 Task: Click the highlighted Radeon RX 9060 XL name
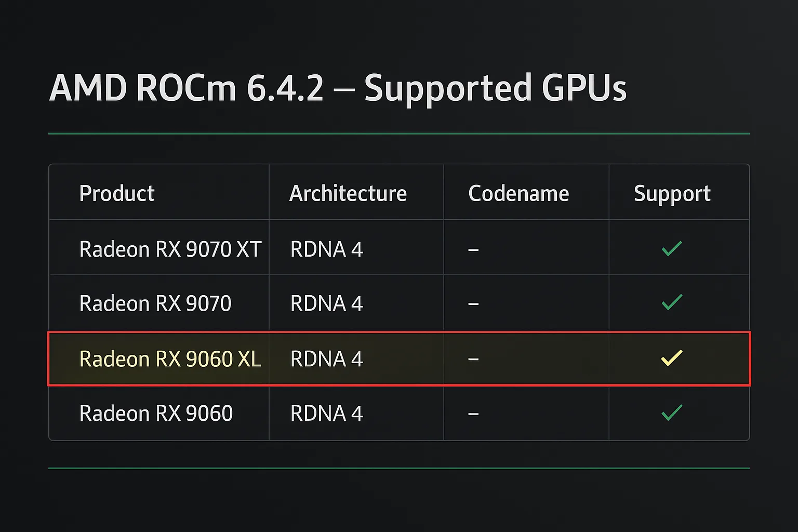point(170,359)
